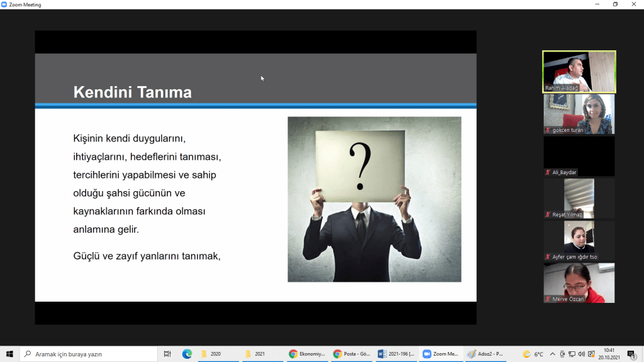Open the 2021-196 Word document in taskbar
Image resolution: width=644 pixels, height=362 pixels.
click(x=396, y=354)
